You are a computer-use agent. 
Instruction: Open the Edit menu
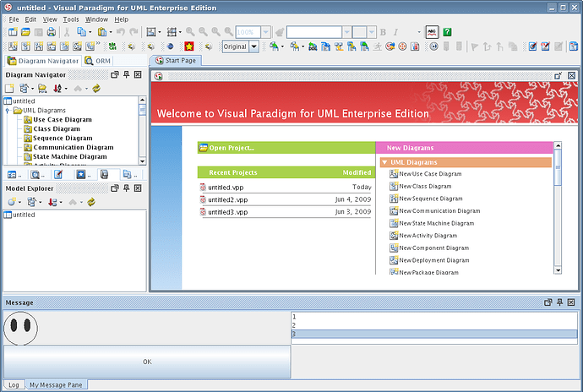click(x=30, y=19)
